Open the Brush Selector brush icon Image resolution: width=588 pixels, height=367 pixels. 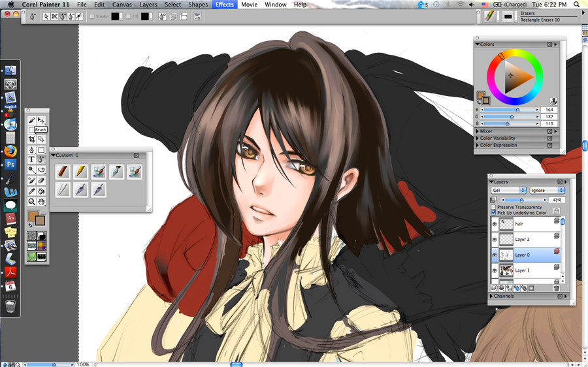[489, 16]
